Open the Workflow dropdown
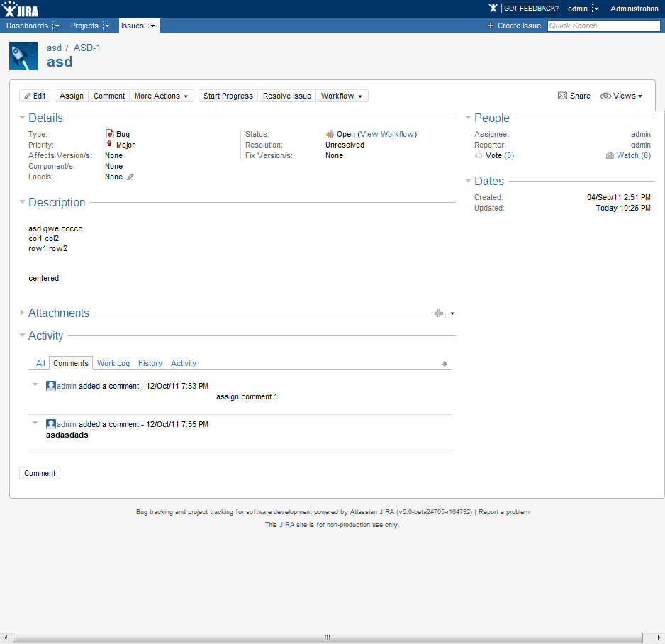Viewport: 665px width, 644px height. (x=342, y=96)
